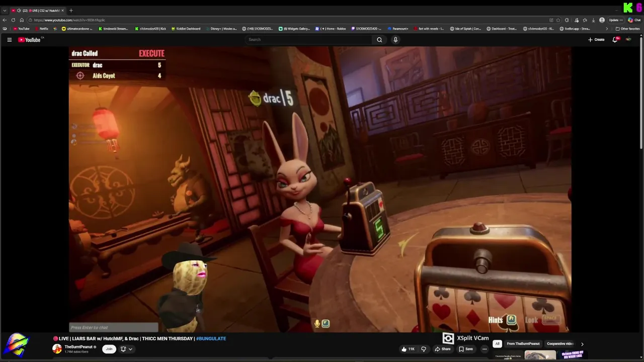
Task: Open the YouTube hamburger guide menu
Action: point(9,40)
